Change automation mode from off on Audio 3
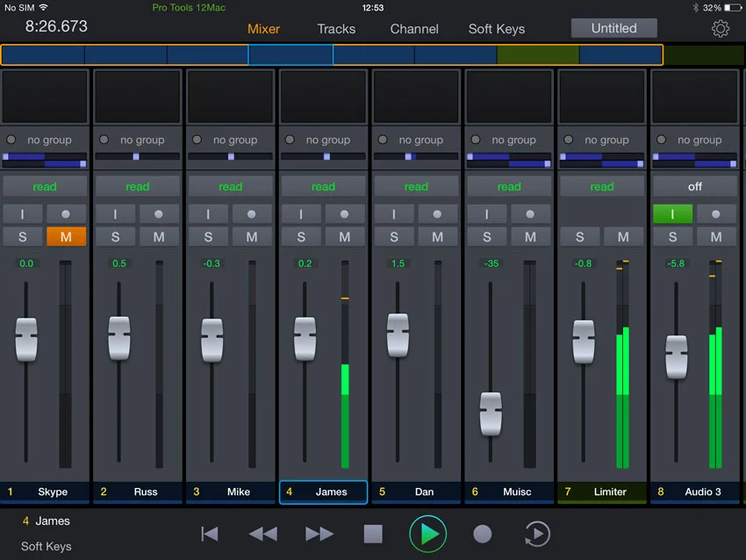 [694, 186]
